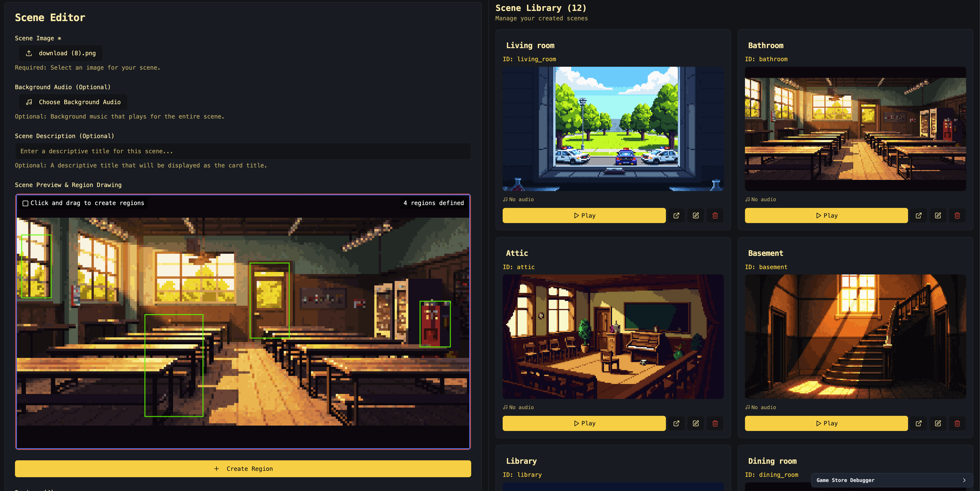The width and height of the screenshot is (980, 491).
Task: Delete the Living room scene
Action: click(715, 216)
